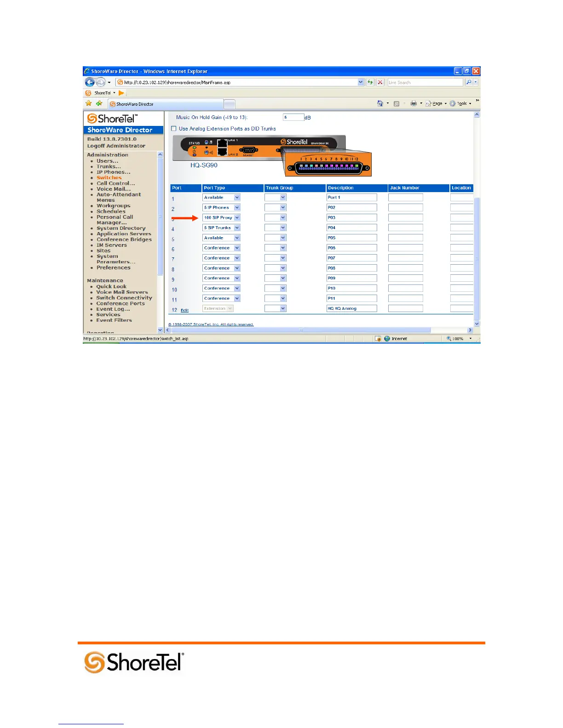Open Schedules in the sidebar
The image size is (563, 728).
coord(111,211)
